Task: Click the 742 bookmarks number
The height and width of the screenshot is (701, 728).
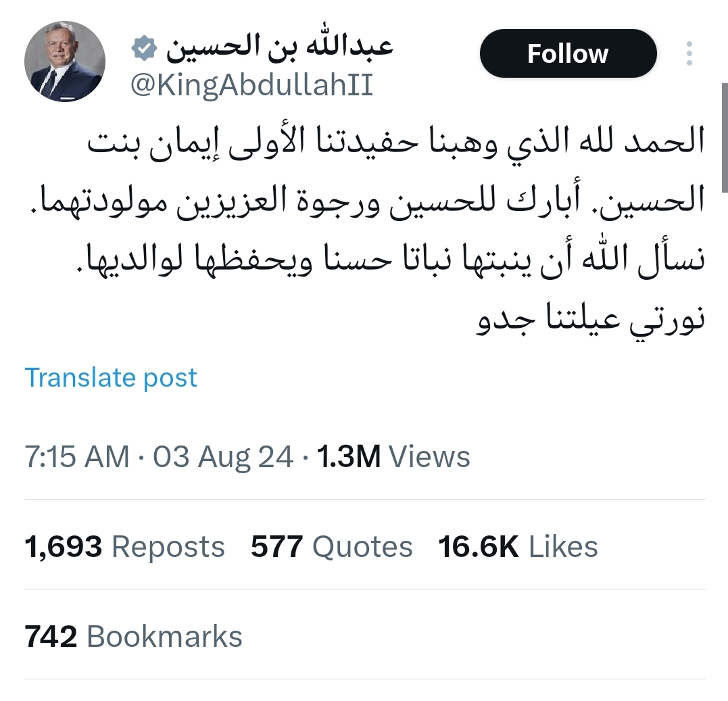Action: [51, 637]
